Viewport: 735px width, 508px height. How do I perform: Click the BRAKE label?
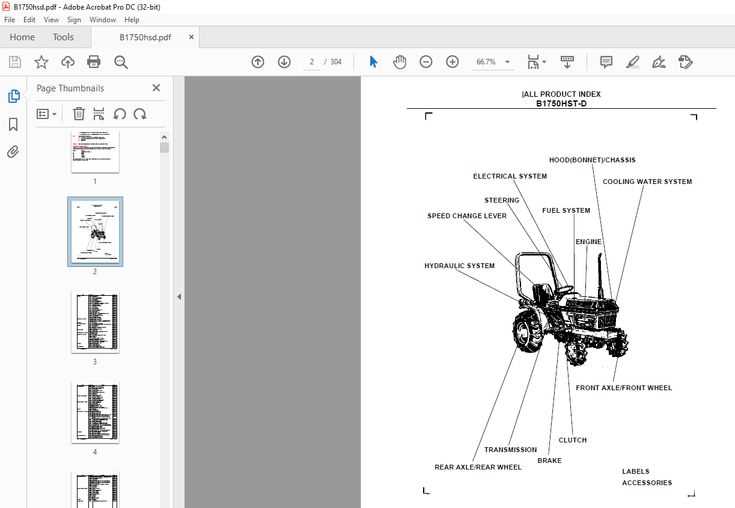pos(549,461)
